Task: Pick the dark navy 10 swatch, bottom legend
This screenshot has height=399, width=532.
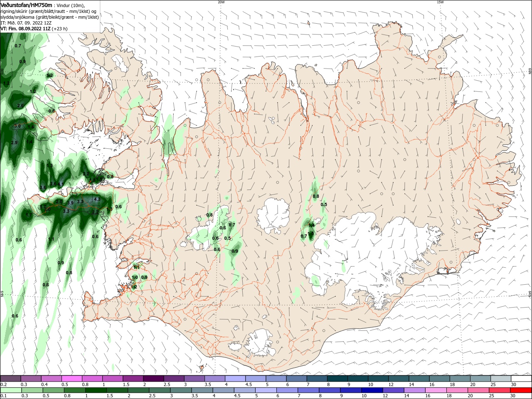Action: pyautogui.click(x=372, y=390)
